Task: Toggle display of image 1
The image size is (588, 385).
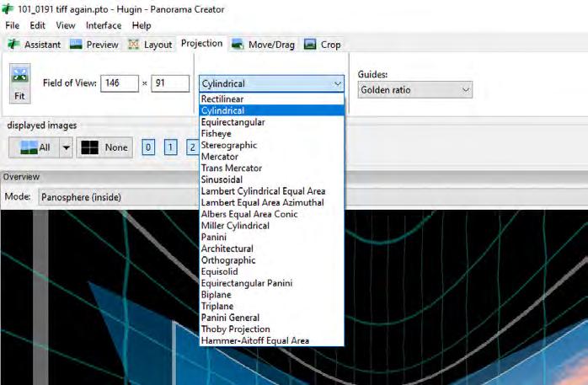Action: click(171, 147)
